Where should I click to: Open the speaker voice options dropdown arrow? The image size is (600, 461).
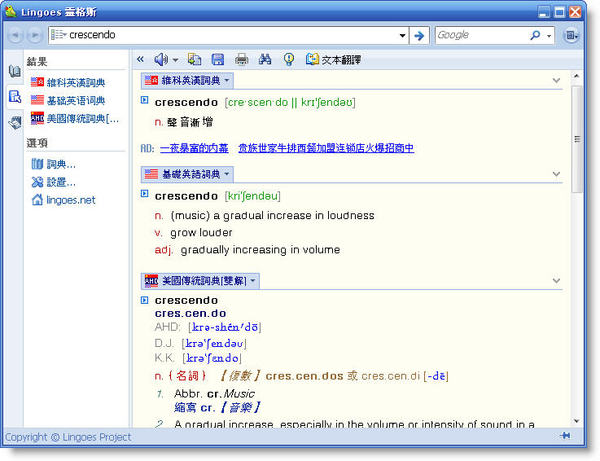click(175, 60)
